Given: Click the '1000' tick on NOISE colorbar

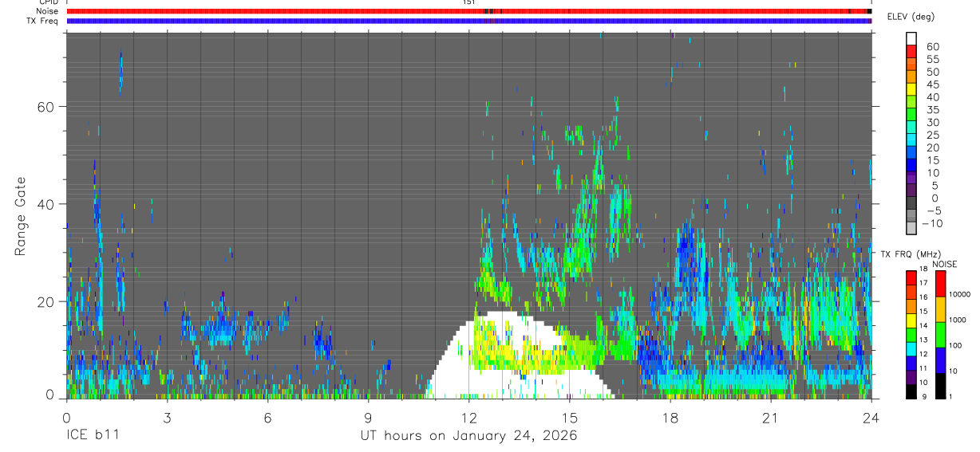Looking at the screenshot, I should point(958,320).
